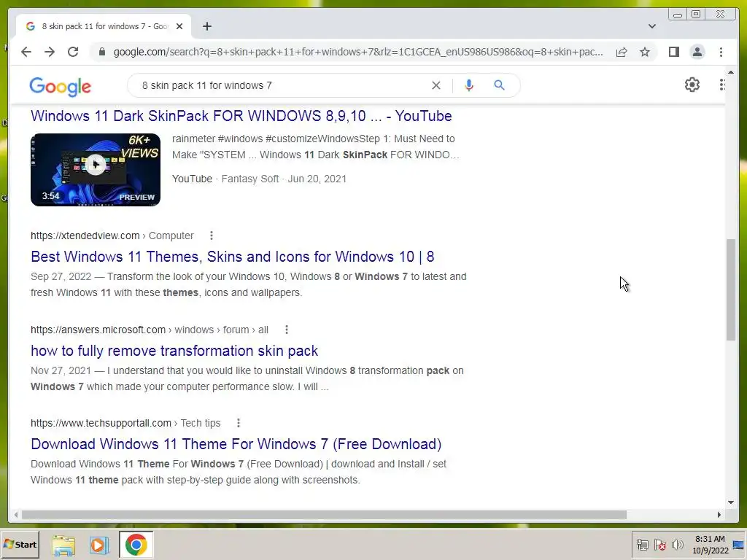Open 'Download Windows 11 Theme For Windows 7' result
The width and height of the screenshot is (747, 560).
pyautogui.click(x=236, y=444)
